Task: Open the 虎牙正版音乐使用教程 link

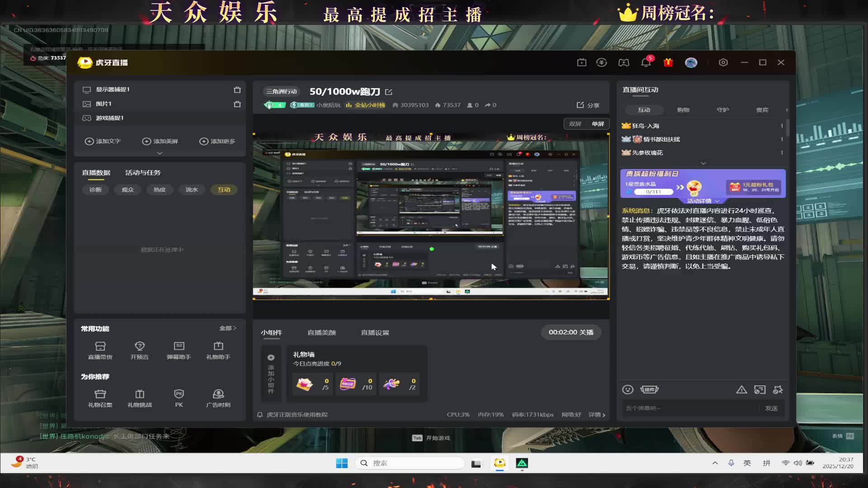Action: click(x=297, y=415)
